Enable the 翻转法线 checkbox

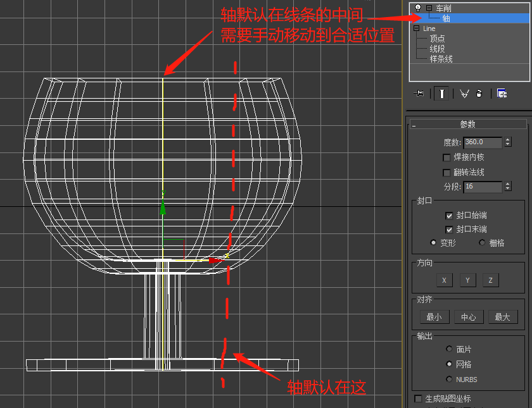click(446, 172)
